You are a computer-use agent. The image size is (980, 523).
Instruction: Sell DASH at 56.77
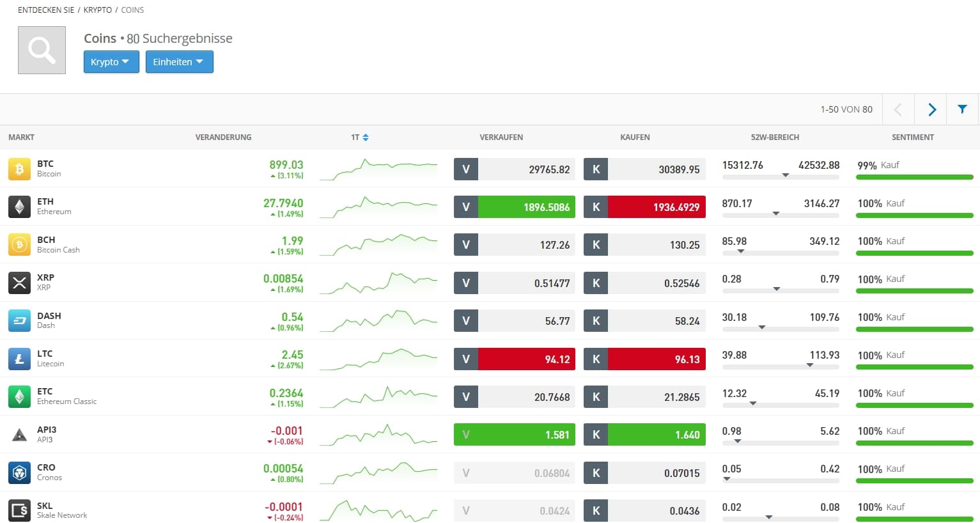pos(515,321)
